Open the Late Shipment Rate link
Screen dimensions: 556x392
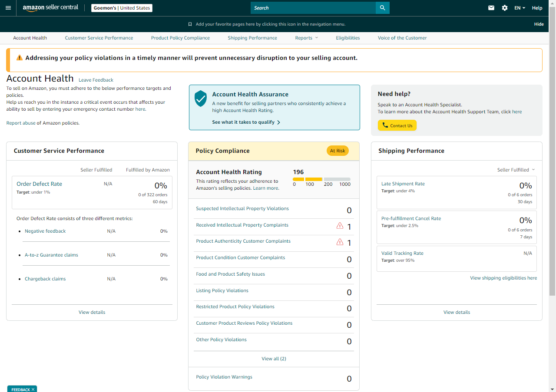tap(403, 184)
